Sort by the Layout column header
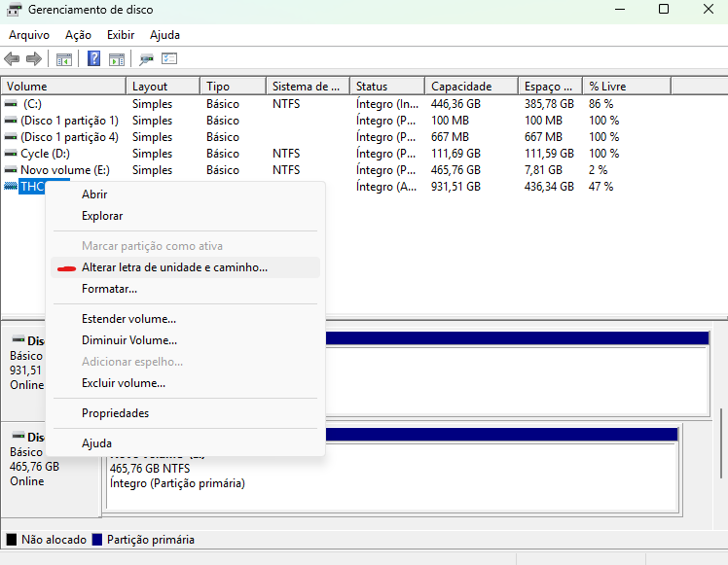The width and height of the screenshot is (728, 565). tap(164, 87)
